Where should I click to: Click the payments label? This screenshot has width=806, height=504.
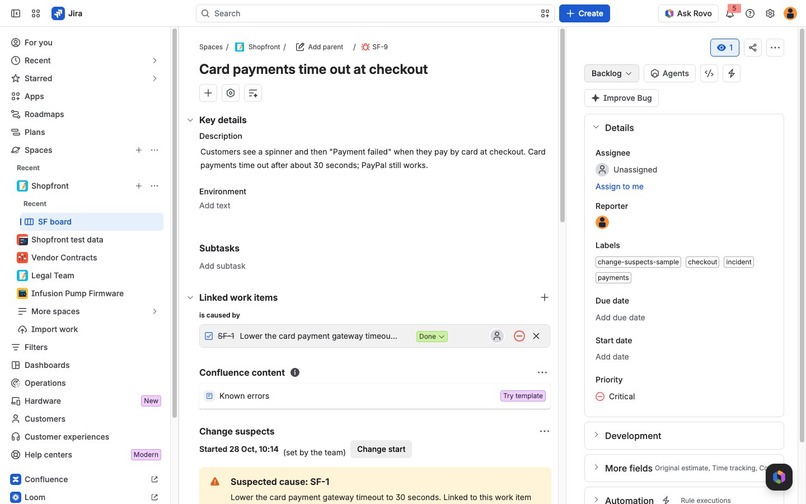click(613, 278)
